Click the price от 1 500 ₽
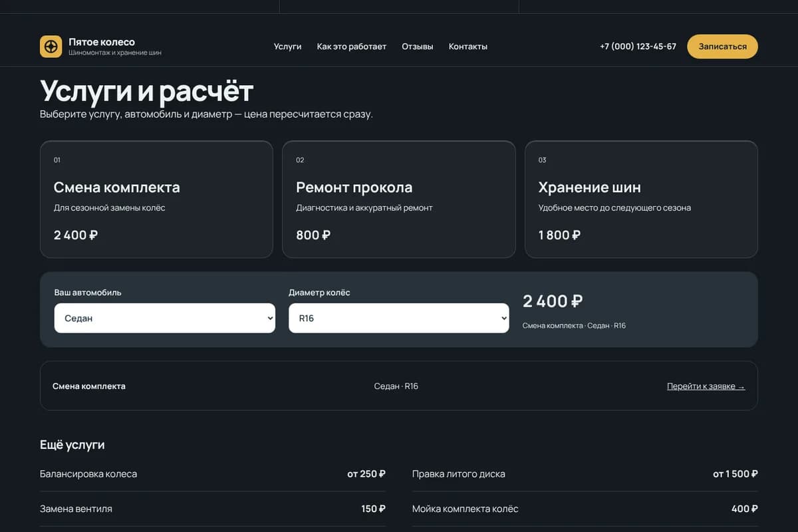 (735, 474)
